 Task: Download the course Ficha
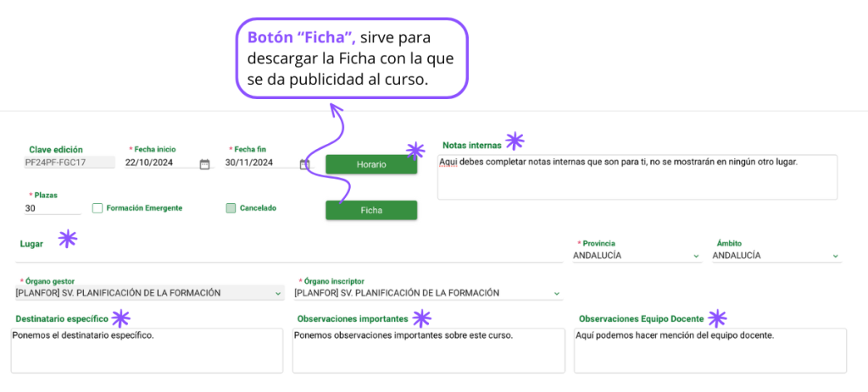point(371,210)
